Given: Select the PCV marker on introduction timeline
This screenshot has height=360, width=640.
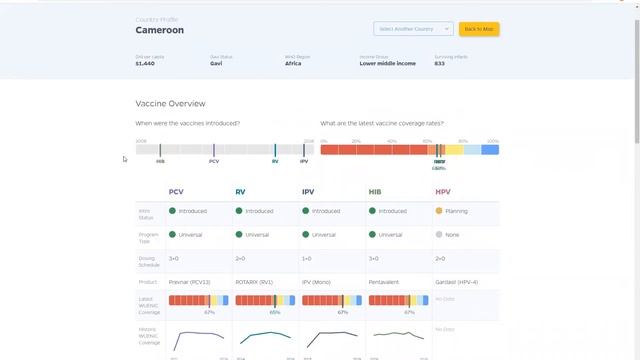Looking at the screenshot, I should [214, 150].
